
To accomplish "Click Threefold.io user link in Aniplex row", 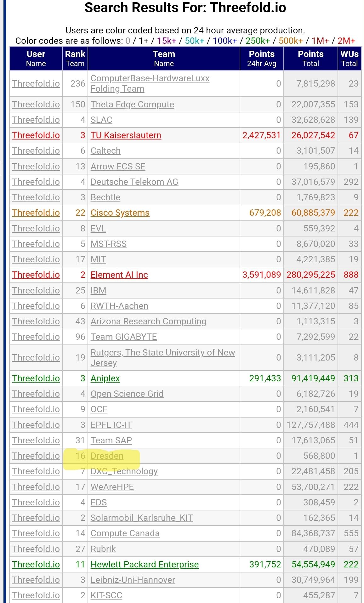I will click(x=36, y=378).
